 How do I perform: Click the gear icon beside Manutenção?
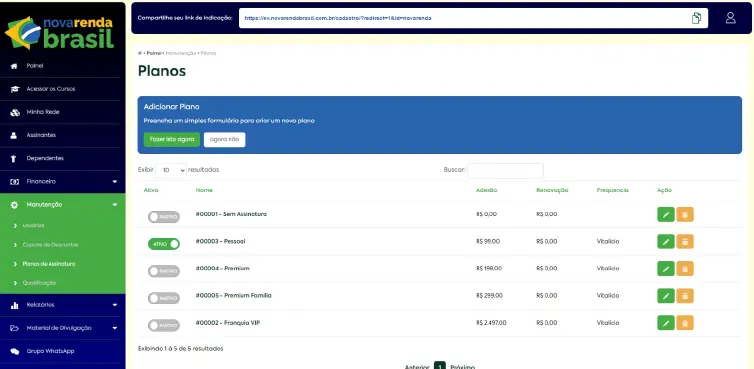(14, 205)
